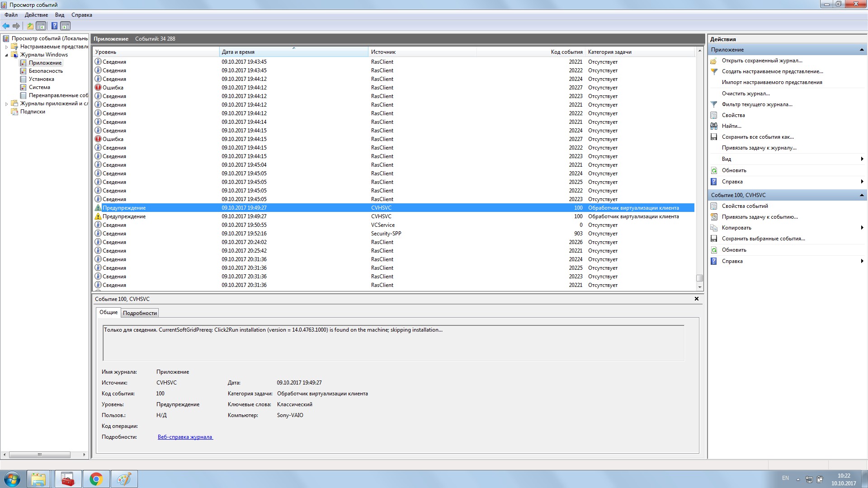Click Очистить журнал action

745,94
